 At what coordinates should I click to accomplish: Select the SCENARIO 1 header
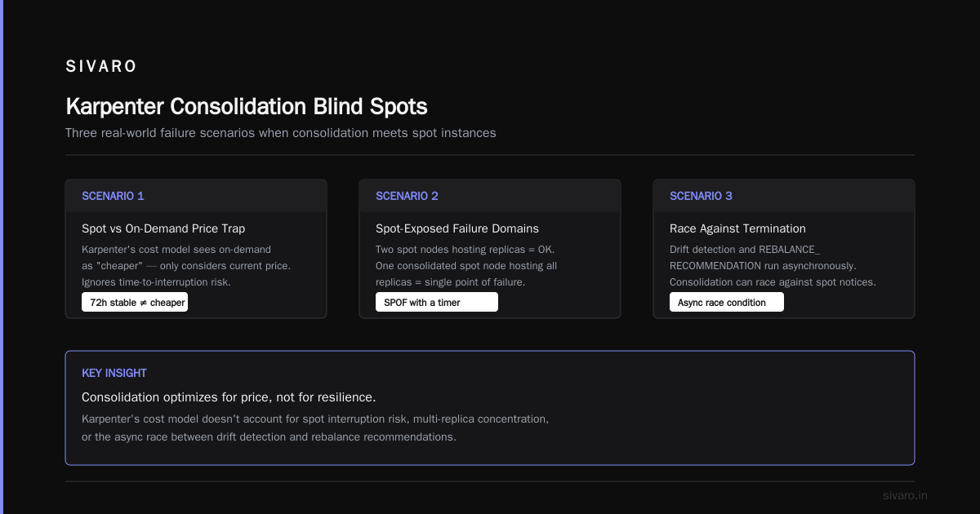click(113, 196)
